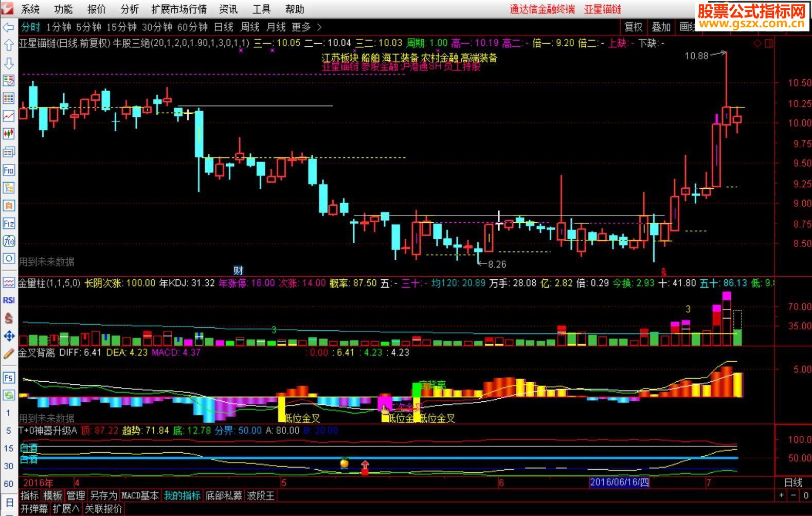The width and height of the screenshot is (812, 516).
Task: Click the 财 finance marker on chart
Action: point(238,271)
